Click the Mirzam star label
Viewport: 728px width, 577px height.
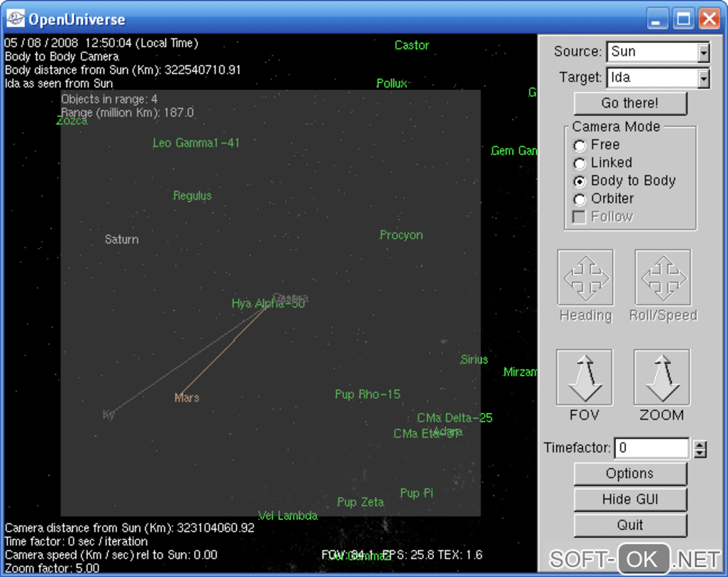(520, 372)
